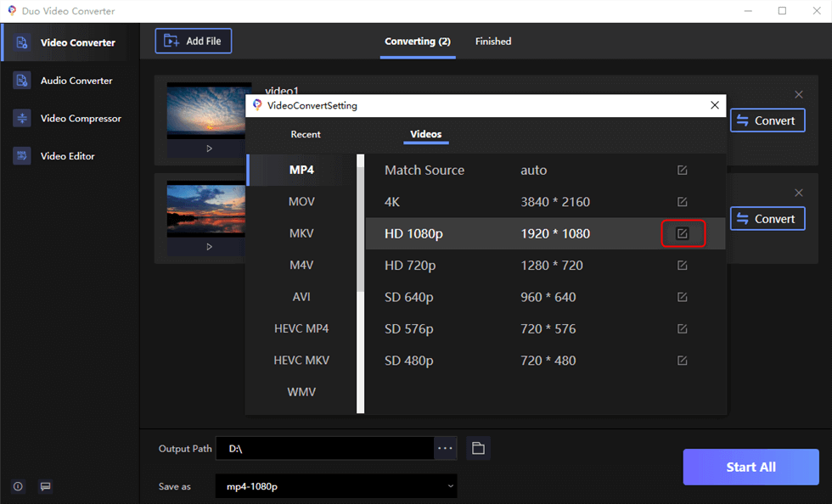
Task: Select MP4 format in the list
Action: pos(301,170)
